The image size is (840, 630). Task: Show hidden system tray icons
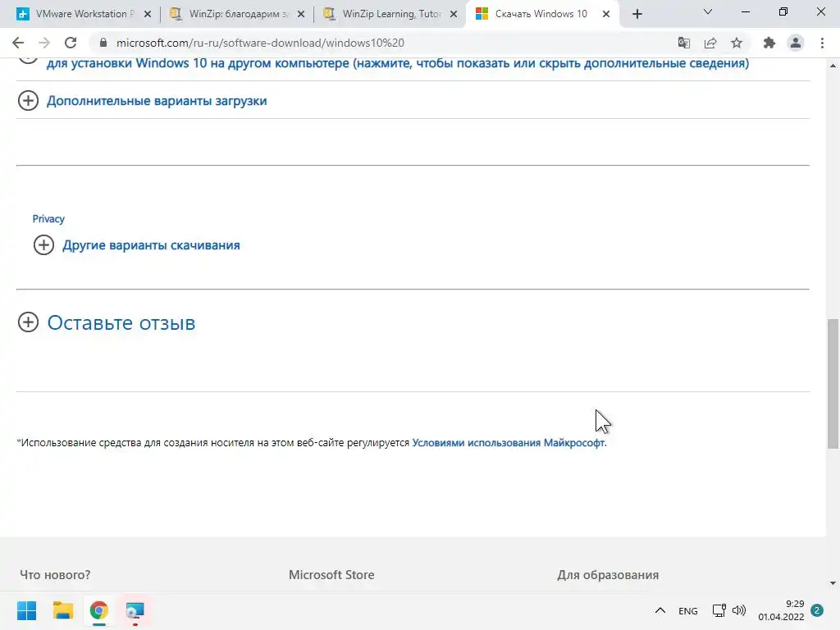coord(660,610)
